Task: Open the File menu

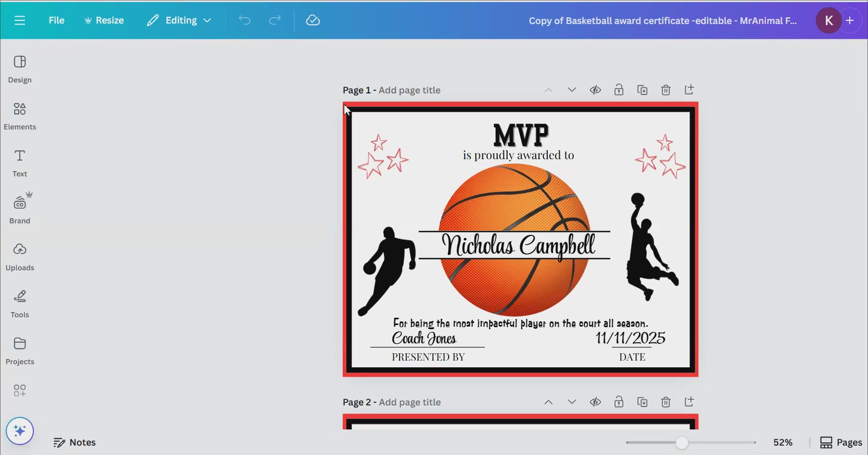Action: 56,20
